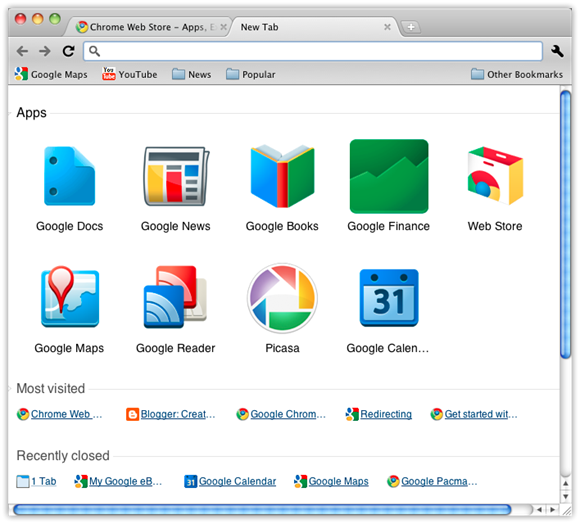Reopen the Google Maps recently closed link
This screenshot has width=580, height=524.
point(332,481)
